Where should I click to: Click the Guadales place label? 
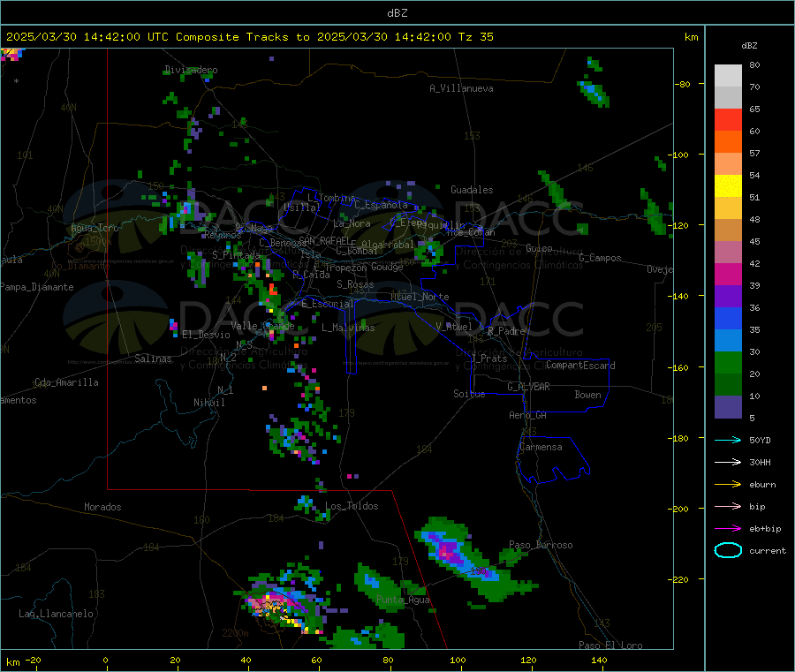coord(472,190)
